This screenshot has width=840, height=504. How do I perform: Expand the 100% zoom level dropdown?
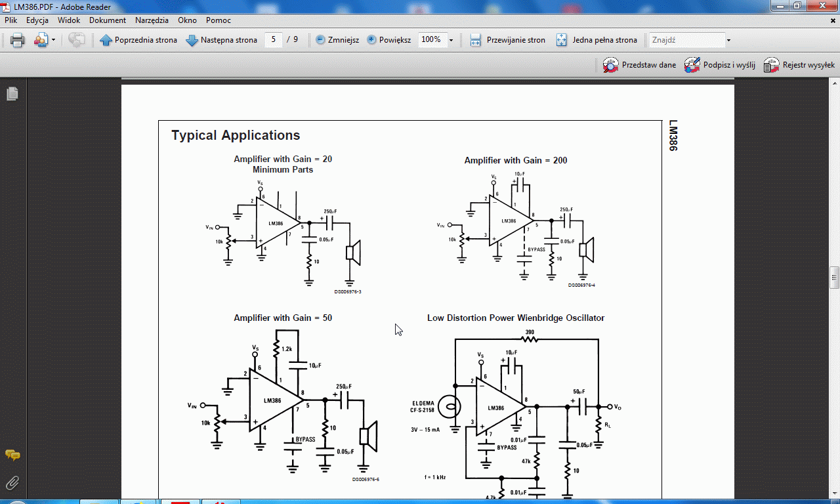click(x=451, y=40)
